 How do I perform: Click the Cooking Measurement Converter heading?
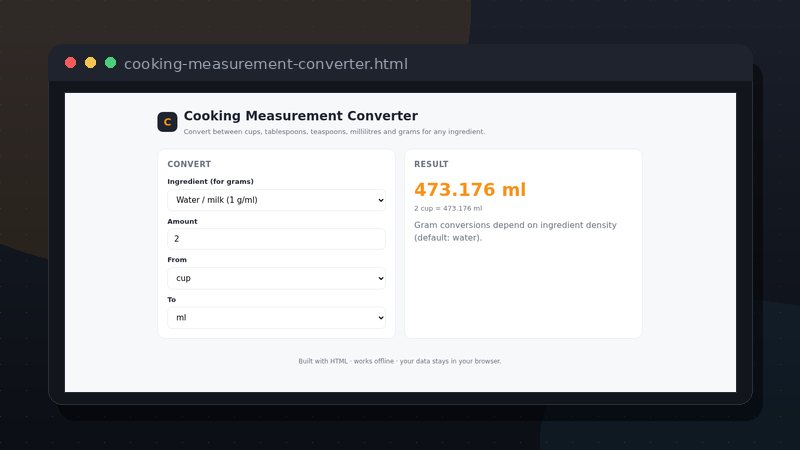pos(301,116)
